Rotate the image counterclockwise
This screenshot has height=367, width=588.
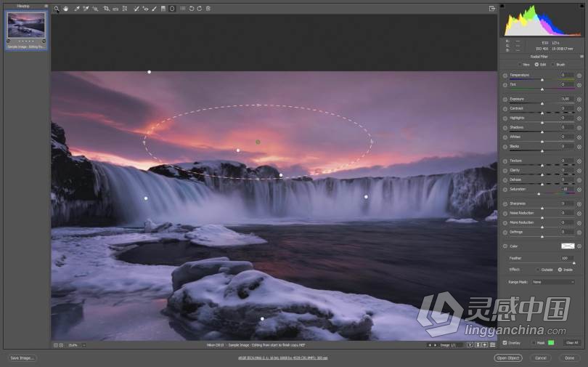click(191, 8)
